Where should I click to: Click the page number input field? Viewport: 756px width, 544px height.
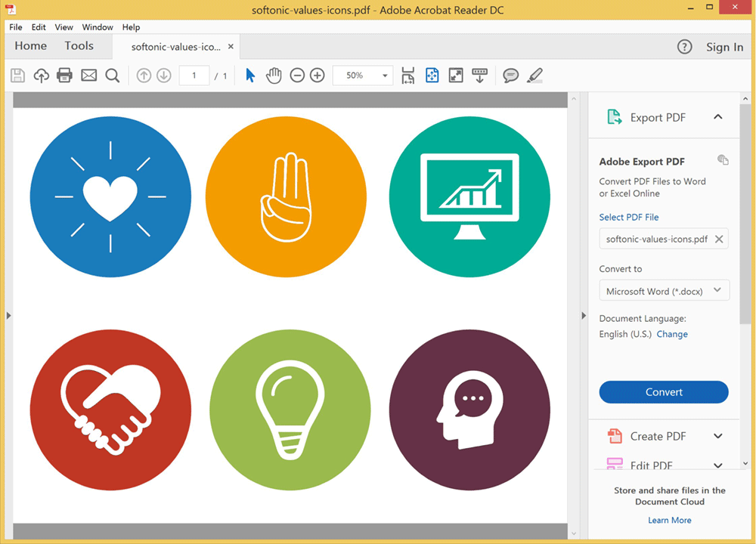pyautogui.click(x=194, y=76)
